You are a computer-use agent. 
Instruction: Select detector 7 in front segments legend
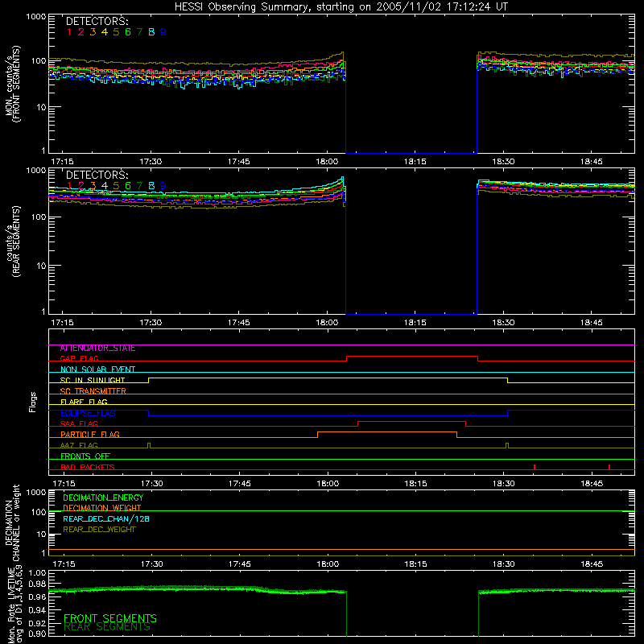(139, 32)
